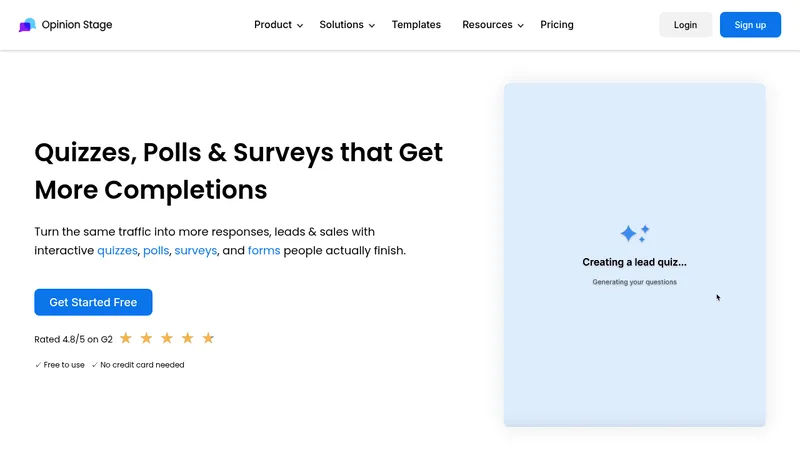The image size is (800, 450).
Task: Click the fifth rating star
Action: [208, 338]
